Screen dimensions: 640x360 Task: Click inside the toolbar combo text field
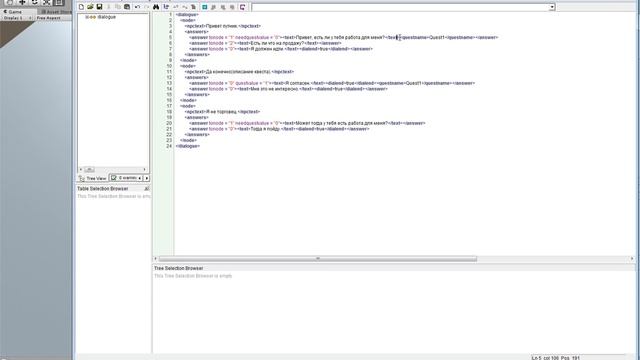coord(400,7)
